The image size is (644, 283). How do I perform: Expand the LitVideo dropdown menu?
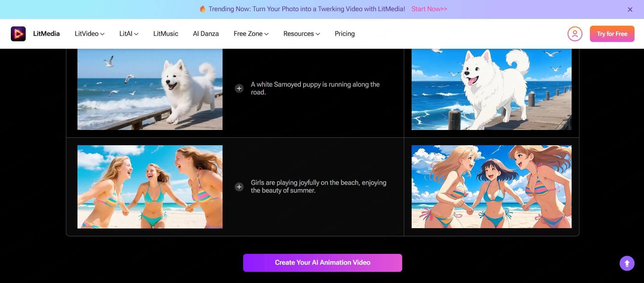[89, 34]
